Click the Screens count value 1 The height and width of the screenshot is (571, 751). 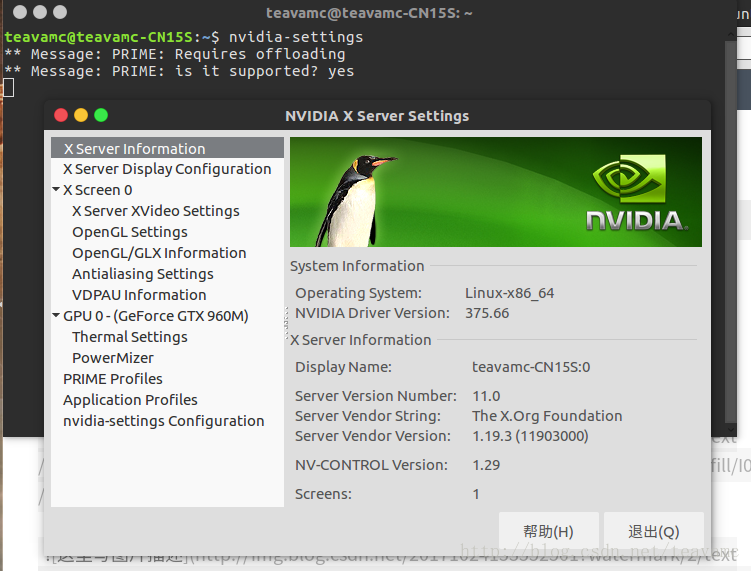click(x=476, y=494)
